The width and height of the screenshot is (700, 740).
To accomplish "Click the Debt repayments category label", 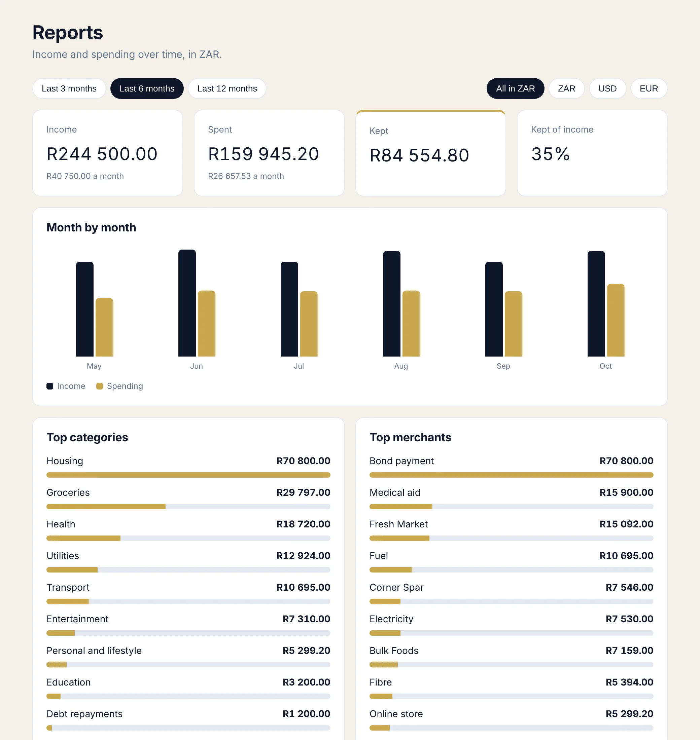I will (x=84, y=714).
